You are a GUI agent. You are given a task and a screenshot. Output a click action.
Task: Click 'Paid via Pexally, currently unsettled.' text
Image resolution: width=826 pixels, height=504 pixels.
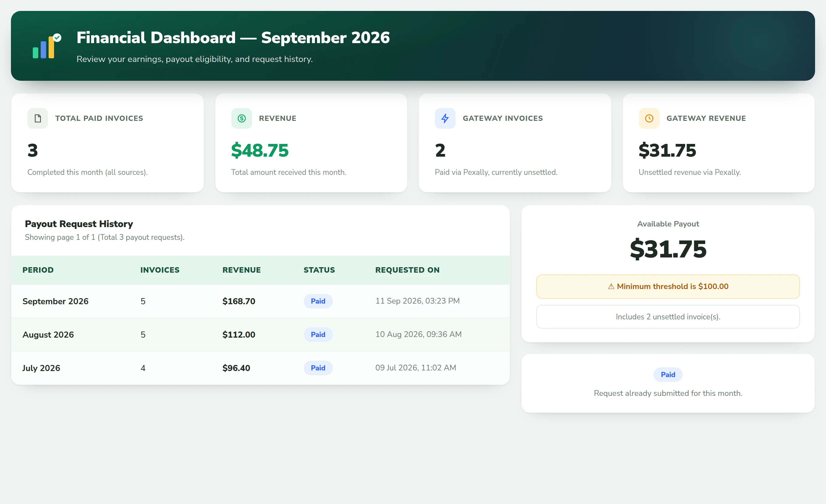(x=496, y=172)
